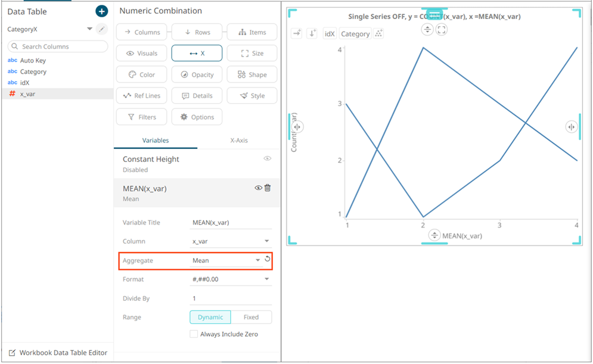Select the idX column in the data table list
Viewport: 593px width, 364px height.
24,83
